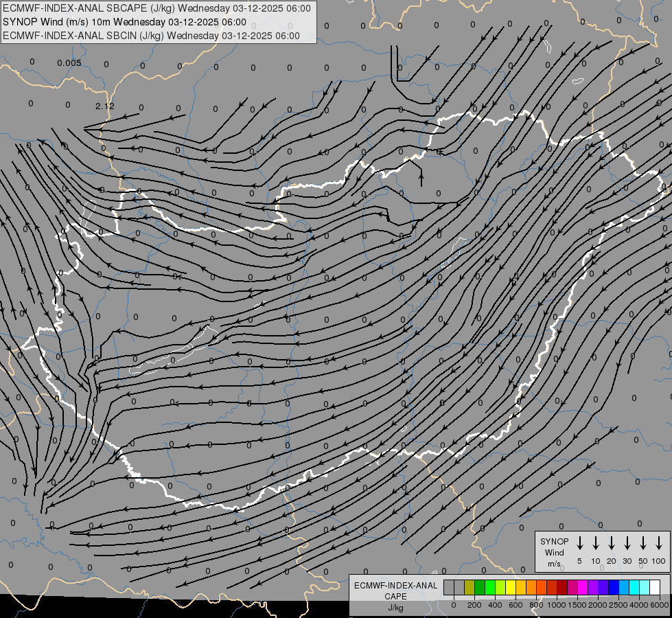Image resolution: width=672 pixels, height=618 pixels.
Task: Pick the maroon CAPE swatch
Action: coord(562,587)
